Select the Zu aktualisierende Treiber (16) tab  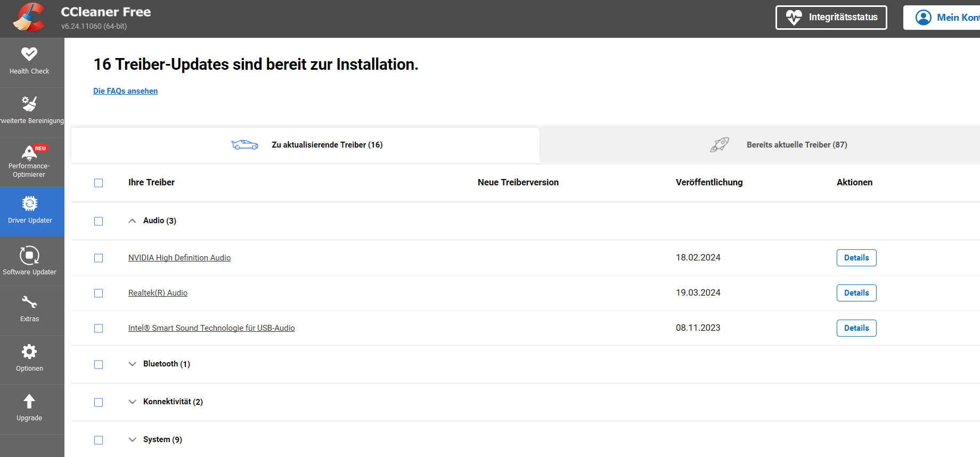click(326, 145)
